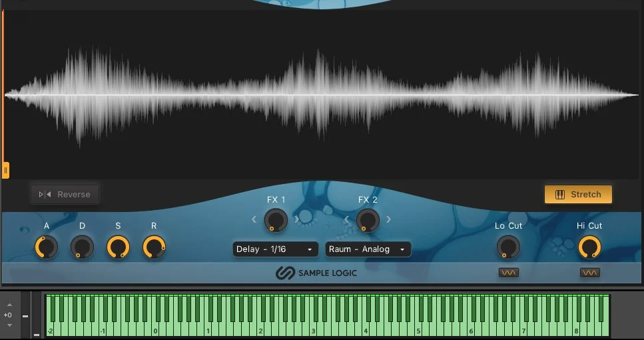Select next effect with FX 2 right arrow
The image size is (644, 340).
(388, 219)
